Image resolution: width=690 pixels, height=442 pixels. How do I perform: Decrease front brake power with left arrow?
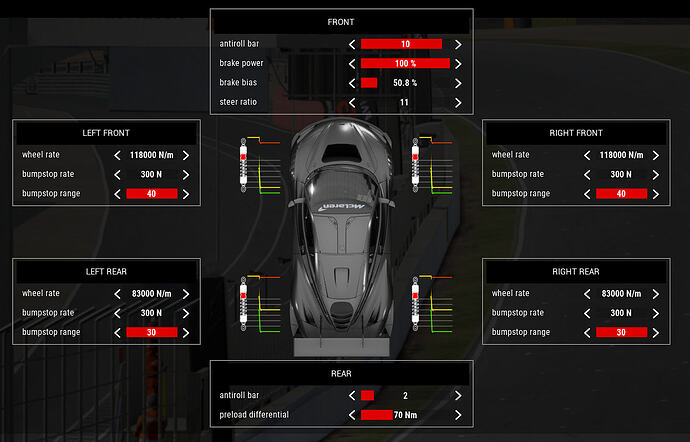[352, 64]
